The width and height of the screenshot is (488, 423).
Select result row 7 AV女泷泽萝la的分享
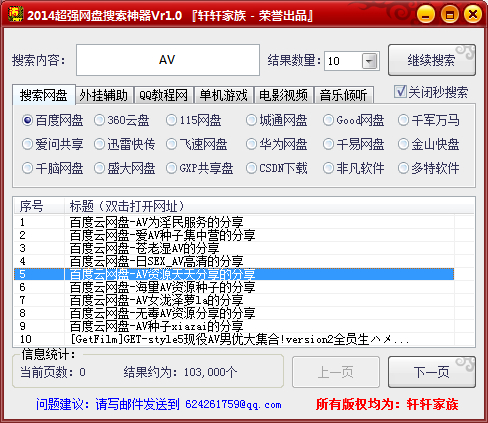point(234,300)
